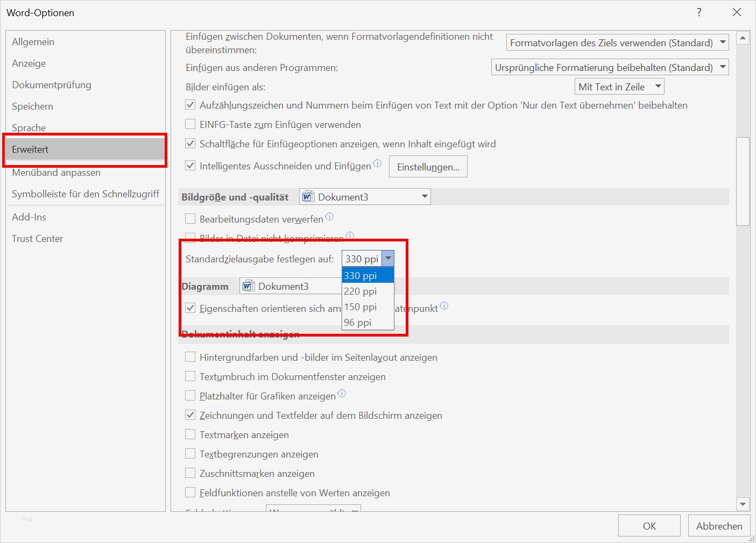
Task: Check Zuschnittsmarken anzeigen option
Action: click(190, 473)
